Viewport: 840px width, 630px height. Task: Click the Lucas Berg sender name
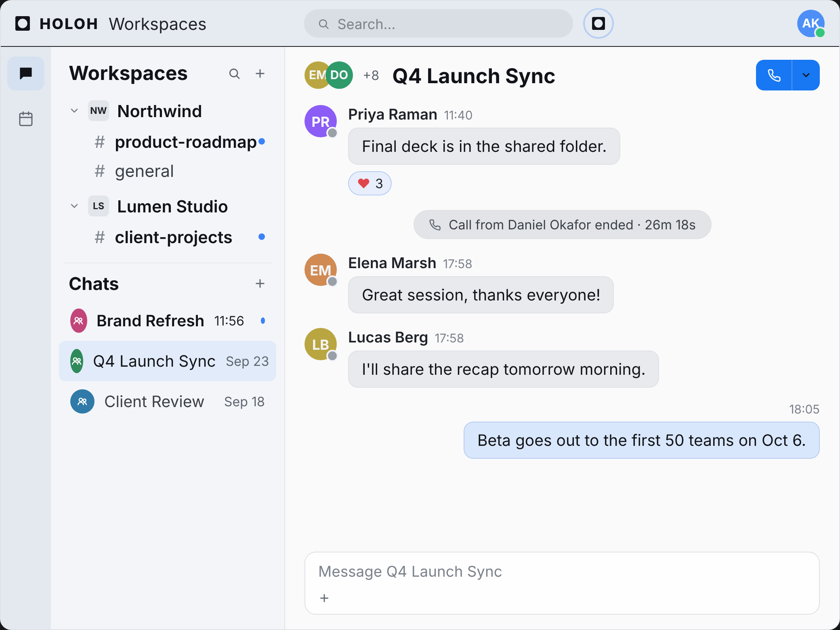click(x=388, y=337)
